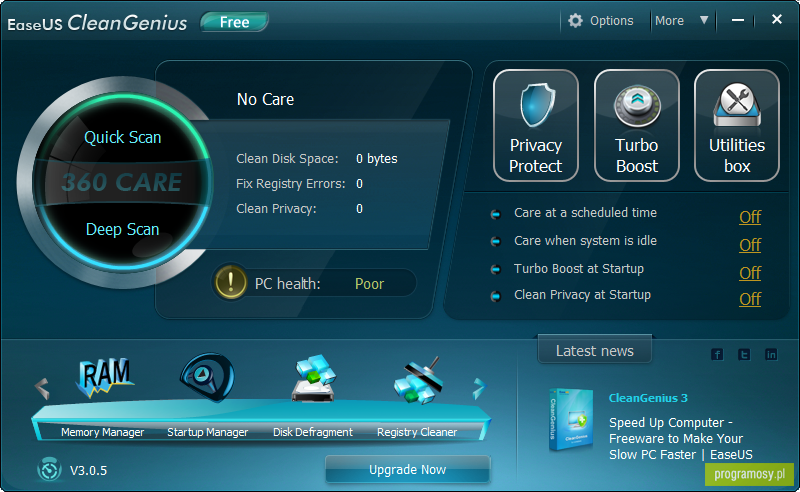
Task: Click the 'Fix Registry Errors:' label
Action: click(291, 184)
